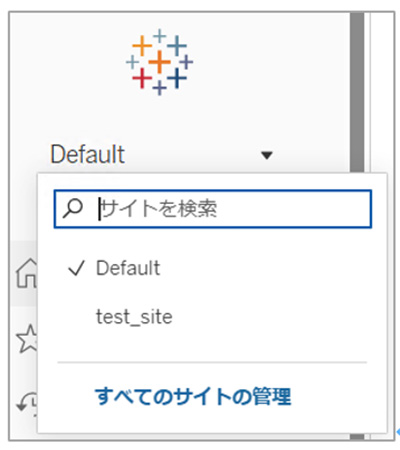Click the checkmark beside Default

tap(76, 268)
